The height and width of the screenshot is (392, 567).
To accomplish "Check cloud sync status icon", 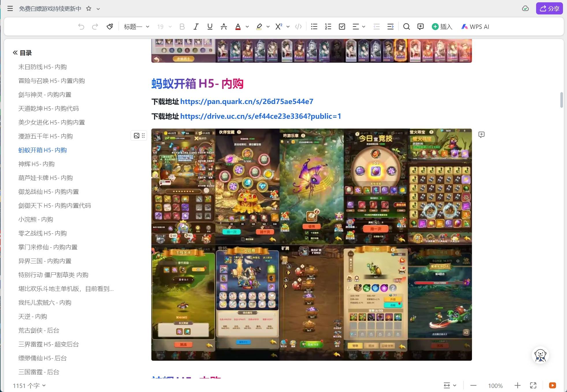I will tap(525, 8).
